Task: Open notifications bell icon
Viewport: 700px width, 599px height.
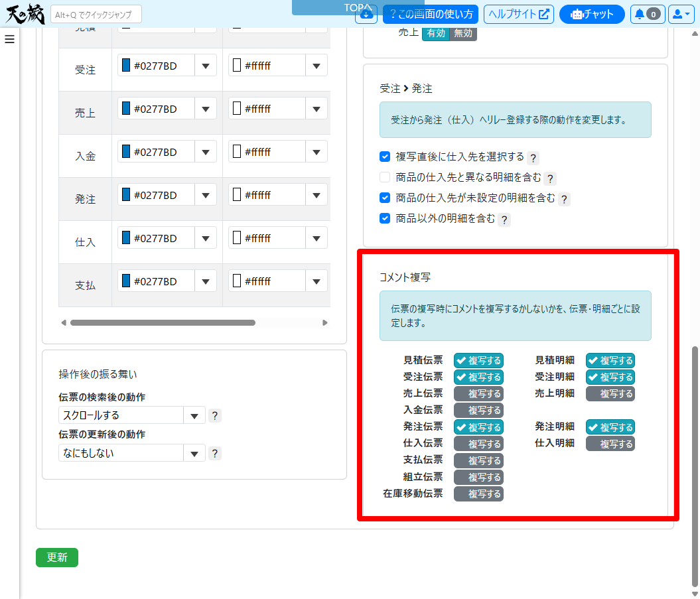Action: coord(647,14)
